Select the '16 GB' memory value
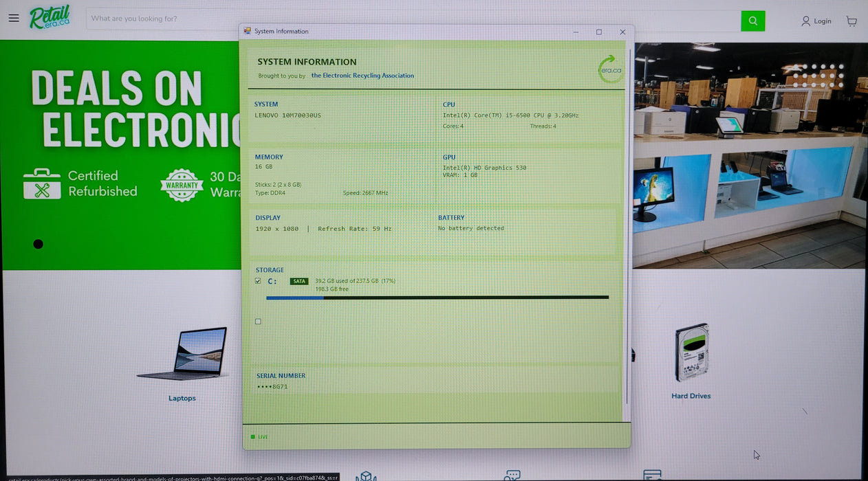 coord(263,167)
